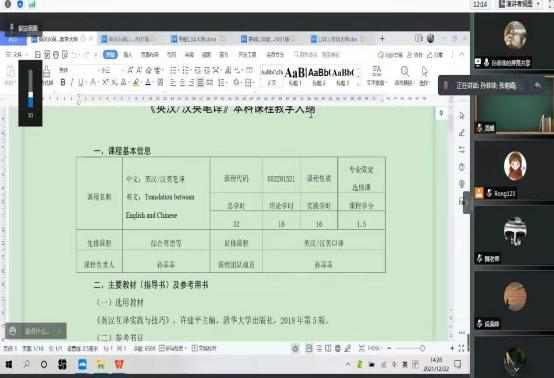
Task: Adjust the zoom slider in status bar
Action: 422,348
